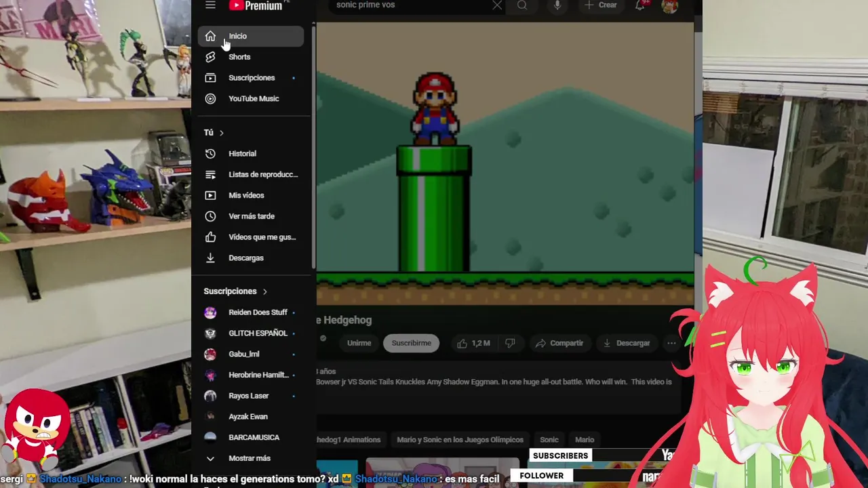
Task: Select the Mario y Sonic en los Juegos Olímpicos chip
Action: click(x=460, y=440)
